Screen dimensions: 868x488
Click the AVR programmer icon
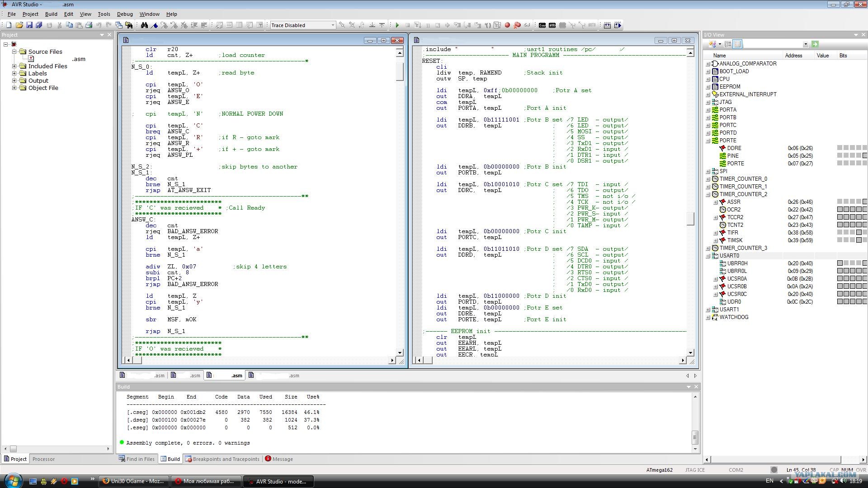[552, 25]
